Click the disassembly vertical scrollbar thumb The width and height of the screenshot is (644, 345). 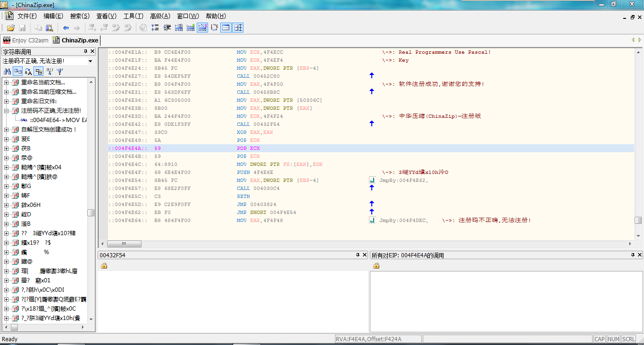(638, 220)
